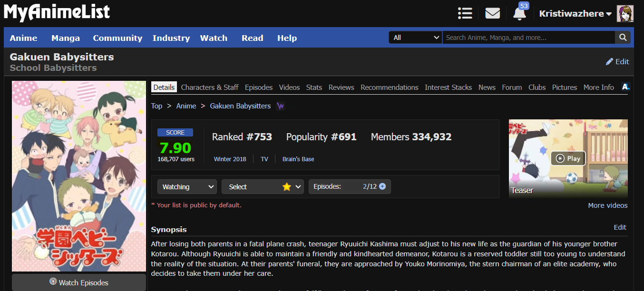Screen dimensions: 644x291
Task: Switch to the Forum tab
Action: point(512,87)
